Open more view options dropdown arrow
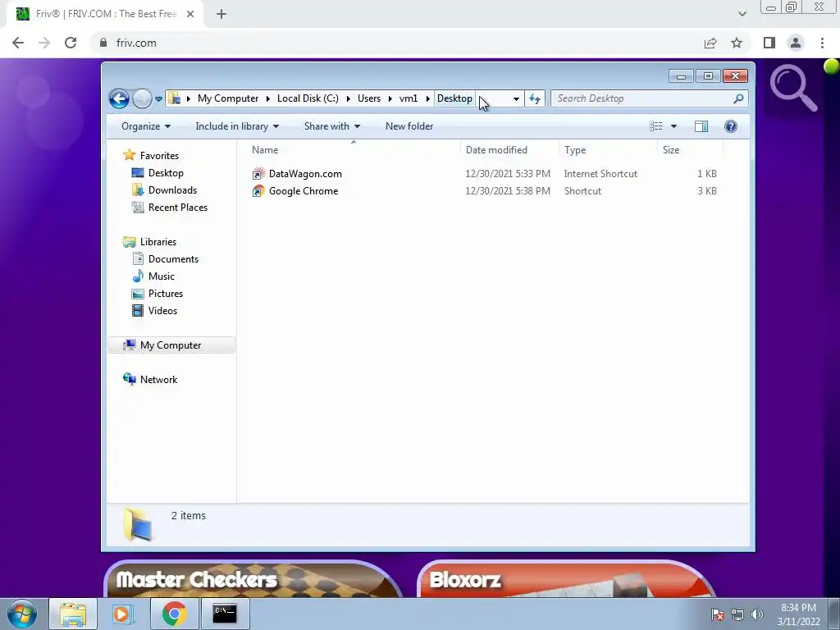The height and width of the screenshot is (630, 840). (x=674, y=126)
